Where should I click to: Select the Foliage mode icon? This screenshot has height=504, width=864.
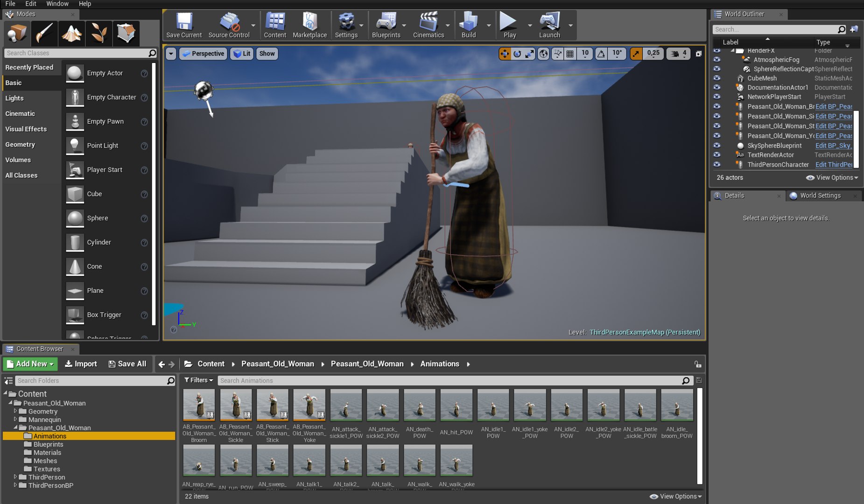click(99, 34)
